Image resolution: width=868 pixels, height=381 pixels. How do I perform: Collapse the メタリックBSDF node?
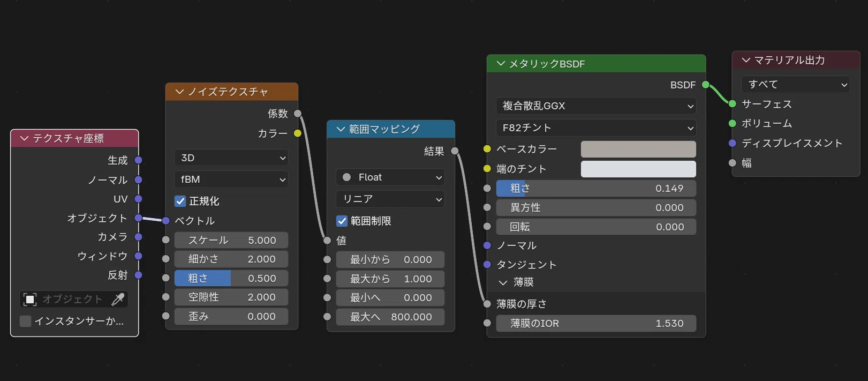[x=501, y=63]
